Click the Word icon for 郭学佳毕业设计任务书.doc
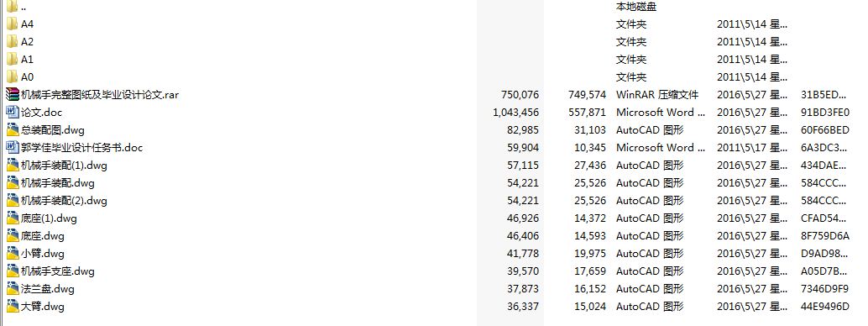The image size is (868, 326). (13, 148)
